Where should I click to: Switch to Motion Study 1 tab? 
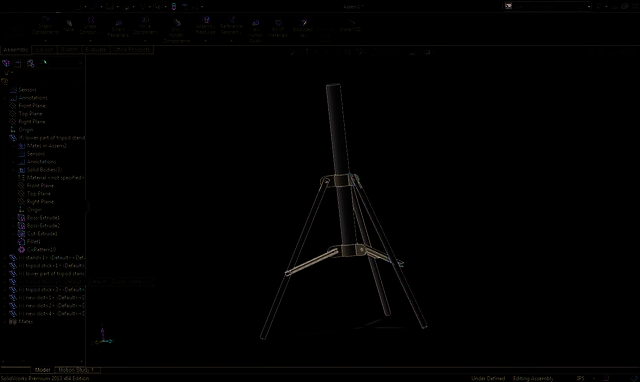[x=77, y=370]
